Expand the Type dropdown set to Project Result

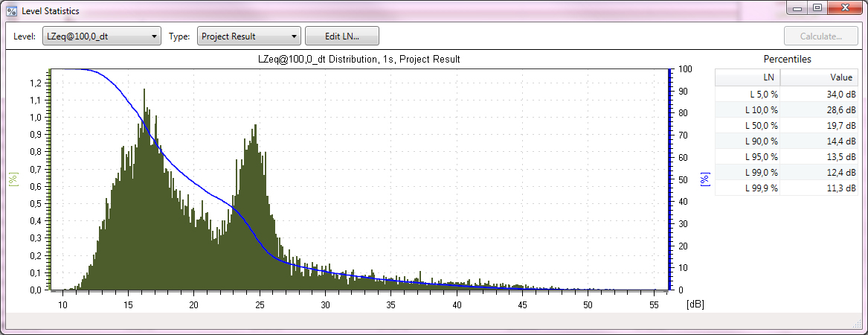[248, 36]
